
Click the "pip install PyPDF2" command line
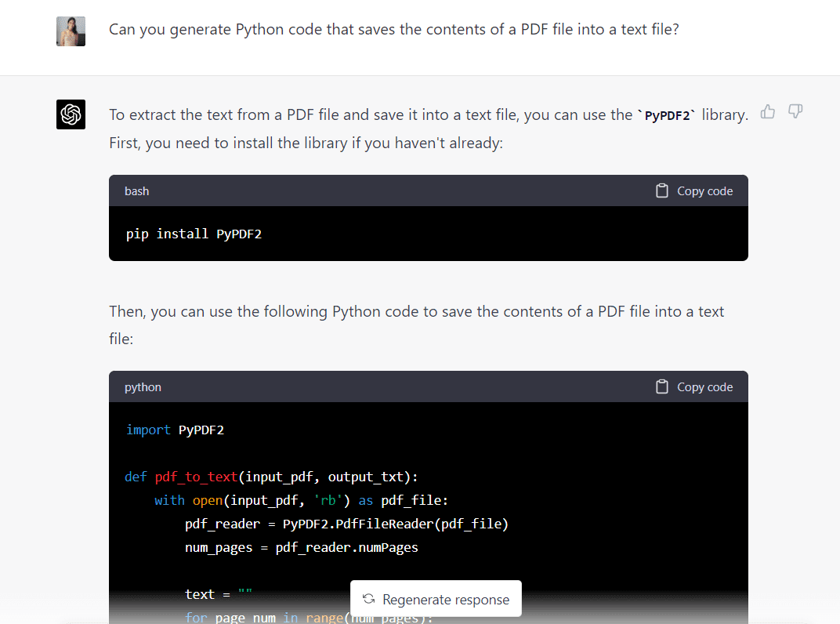pos(194,234)
